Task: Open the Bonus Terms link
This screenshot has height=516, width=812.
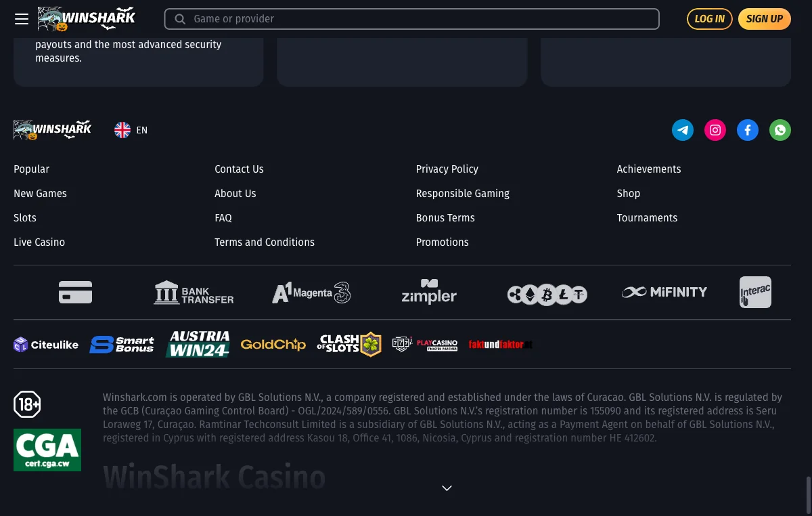Action: point(445,218)
